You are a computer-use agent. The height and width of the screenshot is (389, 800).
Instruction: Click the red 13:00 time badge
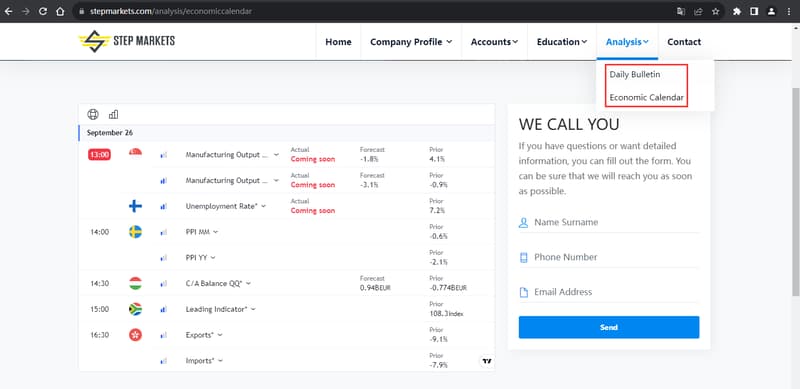tap(99, 155)
